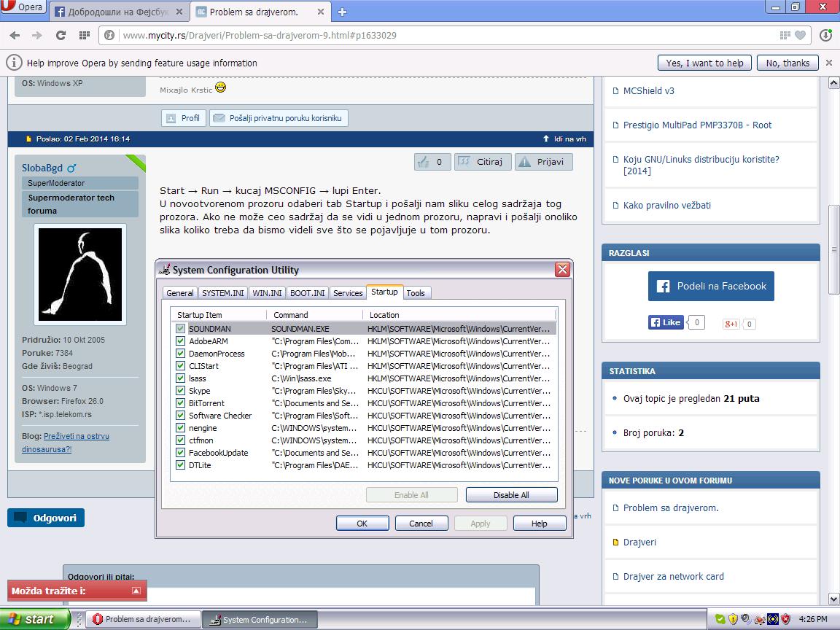Sort by Startup Item column header
Viewport: 840px width, 630px height.
tap(219, 315)
